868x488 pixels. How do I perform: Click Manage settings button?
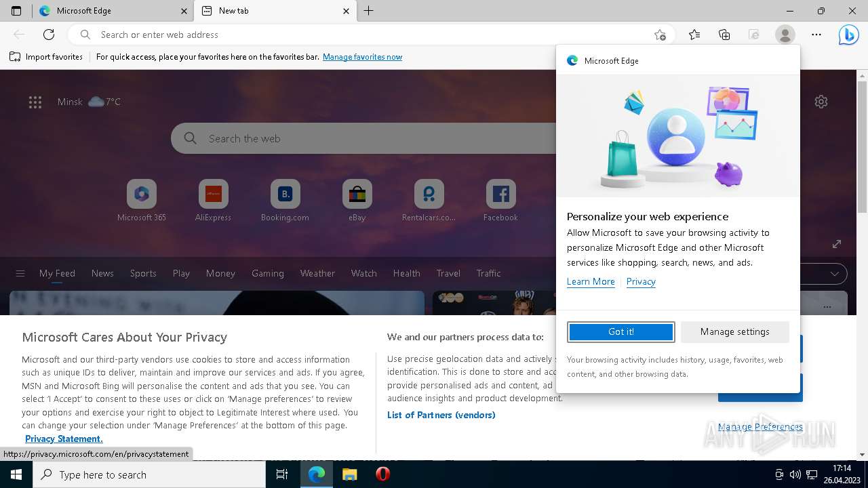(735, 331)
